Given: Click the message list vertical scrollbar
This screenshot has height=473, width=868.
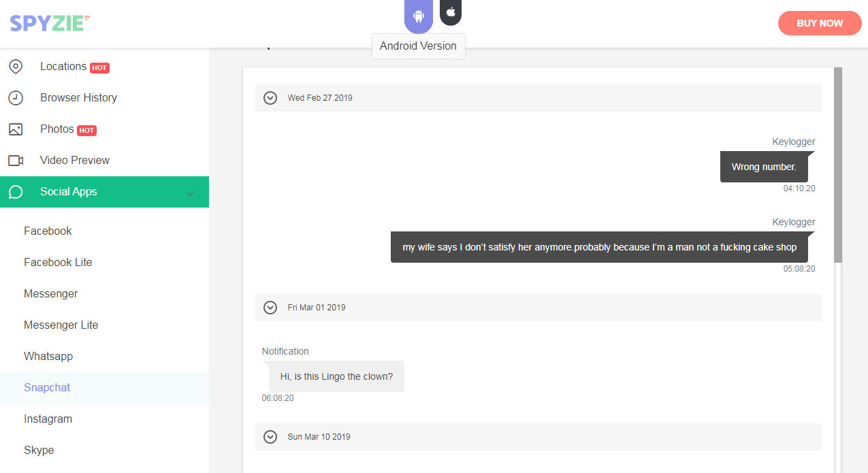Looking at the screenshot, I should 838,165.
